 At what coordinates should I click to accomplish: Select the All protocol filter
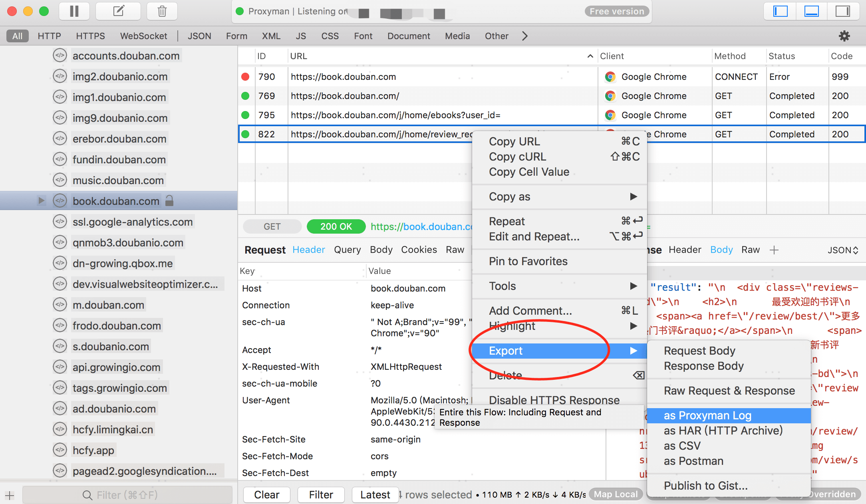coord(18,36)
